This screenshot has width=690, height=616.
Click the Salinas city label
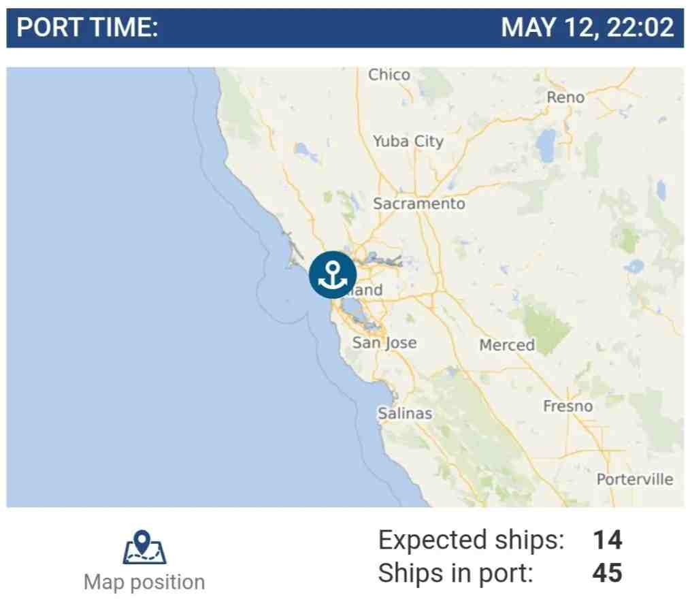click(405, 413)
